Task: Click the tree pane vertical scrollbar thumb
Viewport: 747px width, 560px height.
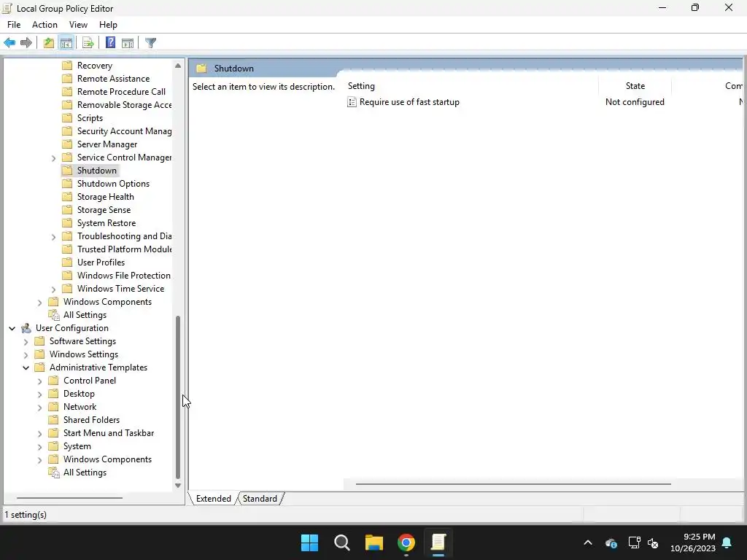Action: (178, 397)
